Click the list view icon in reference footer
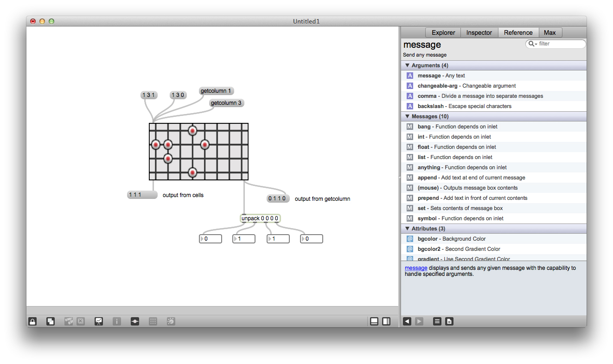 (437, 321)
